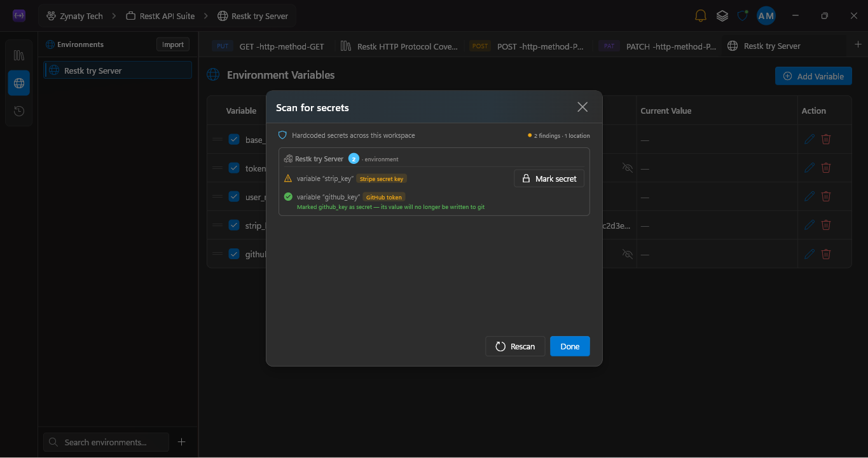Viewport: 868px width, 458px height.
Task: Click the Import environments button
Action: pos(173,44)
